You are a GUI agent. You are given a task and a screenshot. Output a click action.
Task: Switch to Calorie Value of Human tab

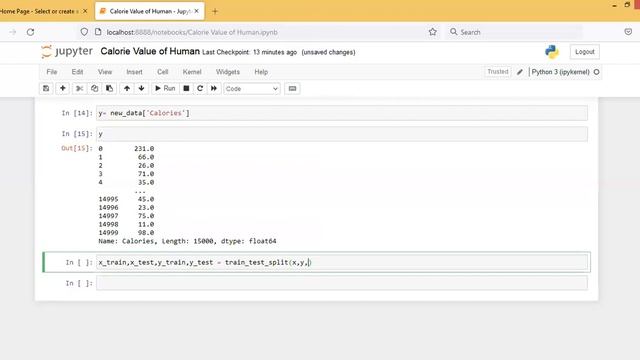pyautogui.click(x=150, y=11)
